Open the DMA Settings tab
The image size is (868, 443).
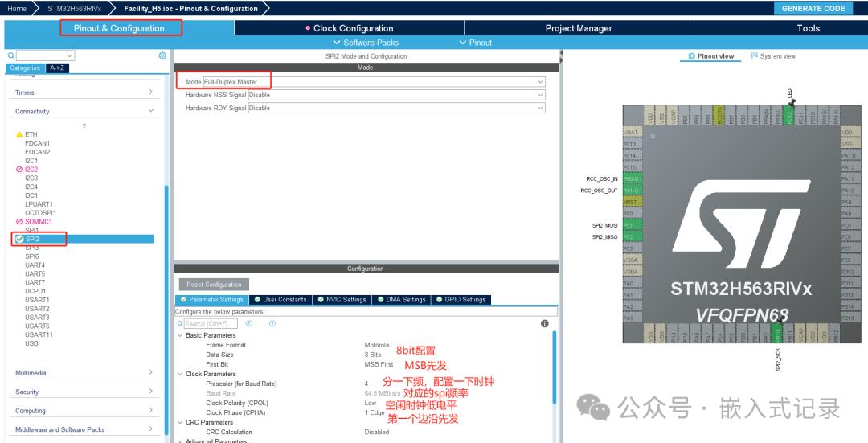coord(401,300)
